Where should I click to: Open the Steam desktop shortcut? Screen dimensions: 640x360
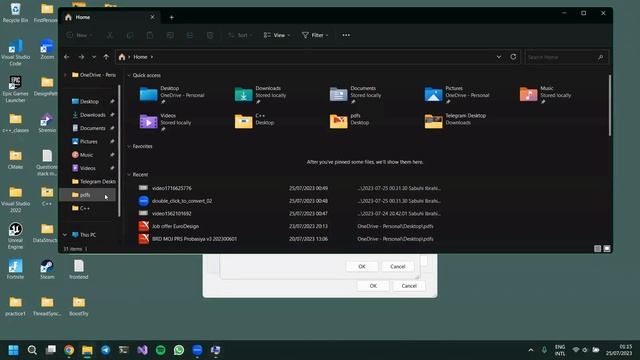[x=47, y=270]
